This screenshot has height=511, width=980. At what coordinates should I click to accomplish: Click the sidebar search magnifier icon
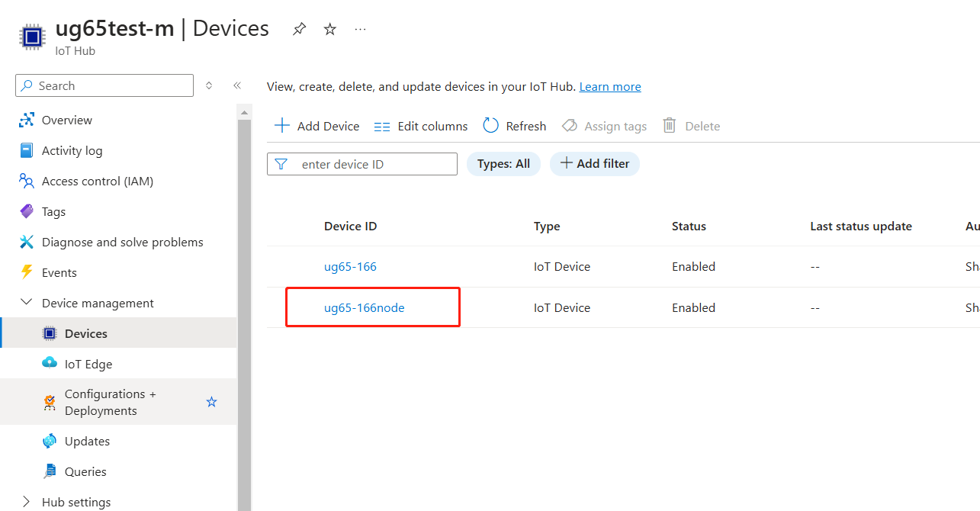coord(27,85)
